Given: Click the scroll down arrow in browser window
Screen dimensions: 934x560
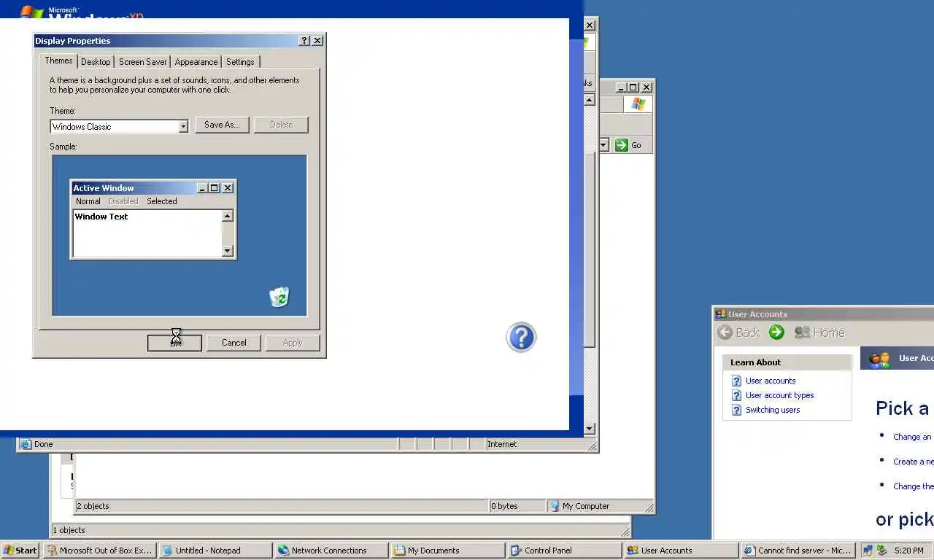Looking at the screenshot, I should [590, 429].
